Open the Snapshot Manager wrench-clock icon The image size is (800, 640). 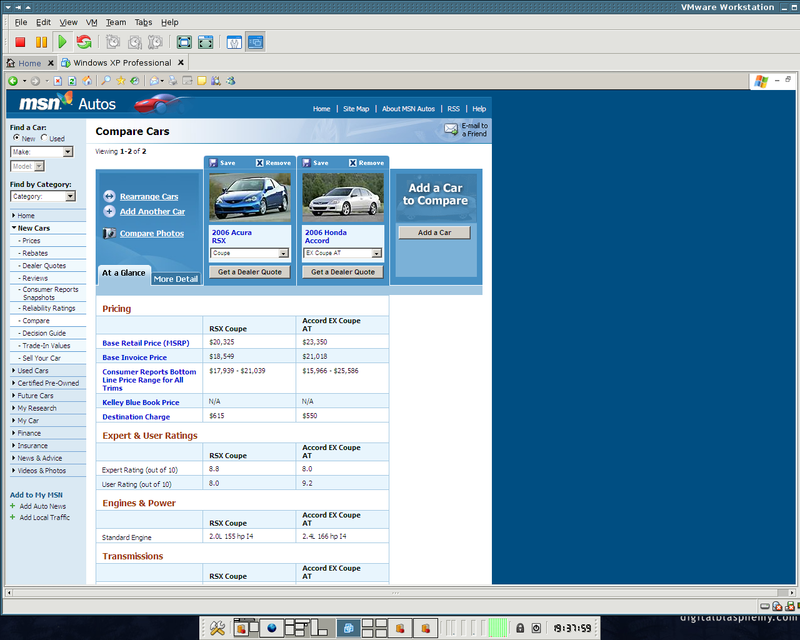(x=155, y=42)
